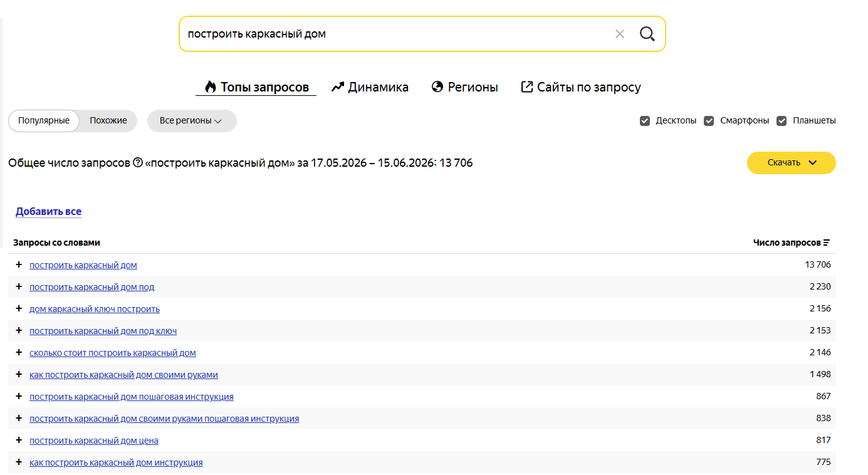Add 'построить каркасный дом под ключ' with its plus
The width and height of the screenshot is (868, 475).
pos(19,330)
